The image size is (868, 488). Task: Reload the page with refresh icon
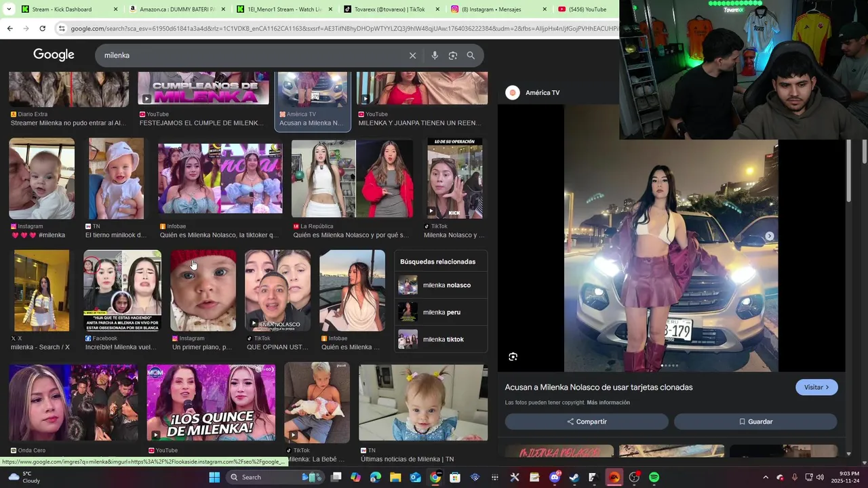[42, 28]
